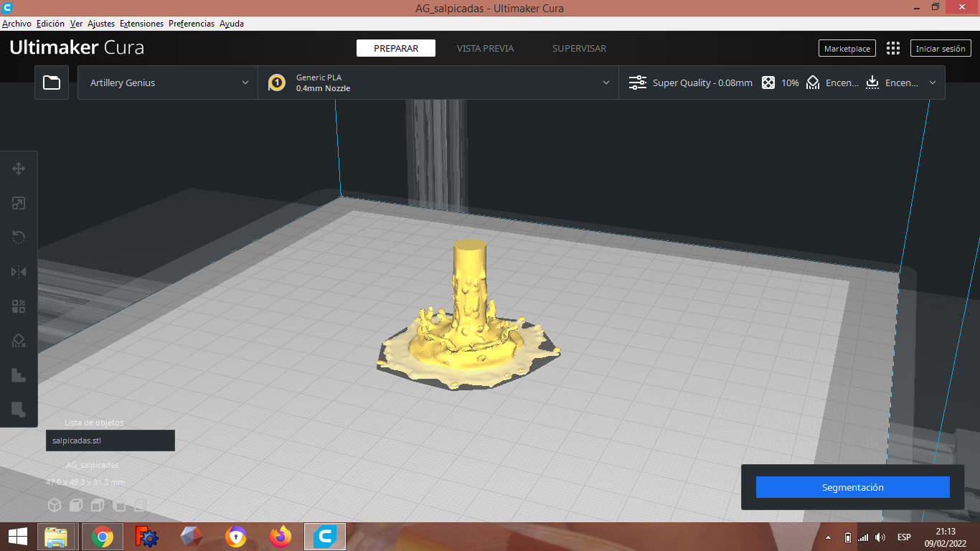Select the Move tool in sidebar
The width and height of the screenshot is (980, 551).
pos(19,169)
